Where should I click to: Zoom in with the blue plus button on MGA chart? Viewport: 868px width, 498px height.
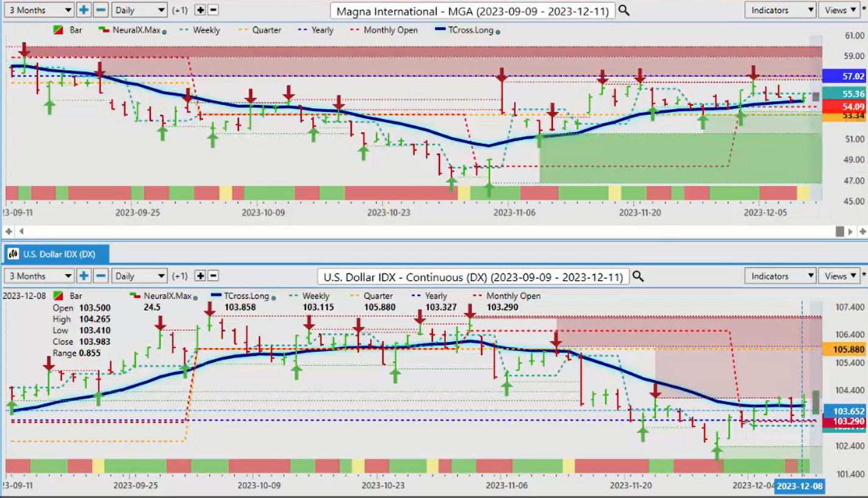pos(84,10)
